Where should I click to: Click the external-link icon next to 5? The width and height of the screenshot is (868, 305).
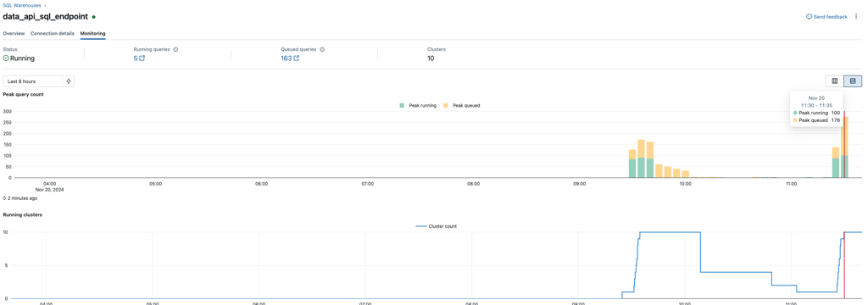point(142,58)
